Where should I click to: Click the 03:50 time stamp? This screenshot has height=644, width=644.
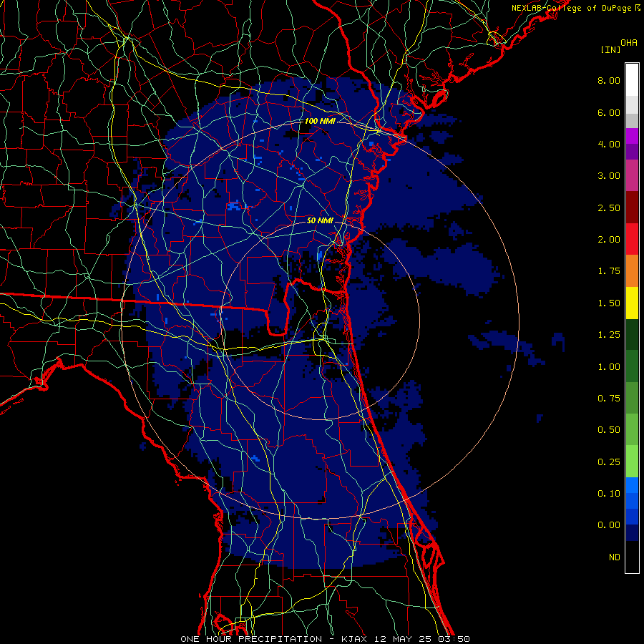point(454,639)
